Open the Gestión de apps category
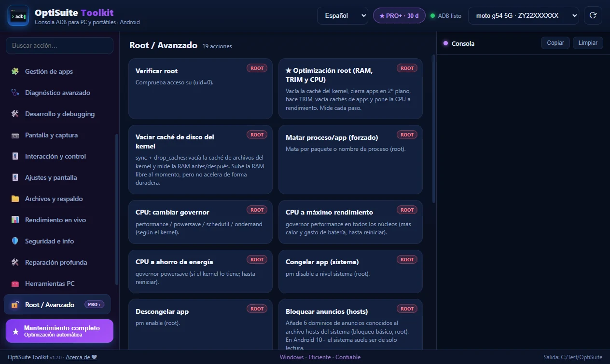 coord(57,71)
